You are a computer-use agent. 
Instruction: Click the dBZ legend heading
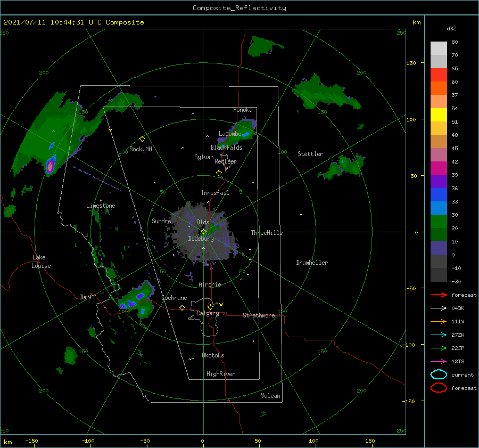tap(451, 28)
